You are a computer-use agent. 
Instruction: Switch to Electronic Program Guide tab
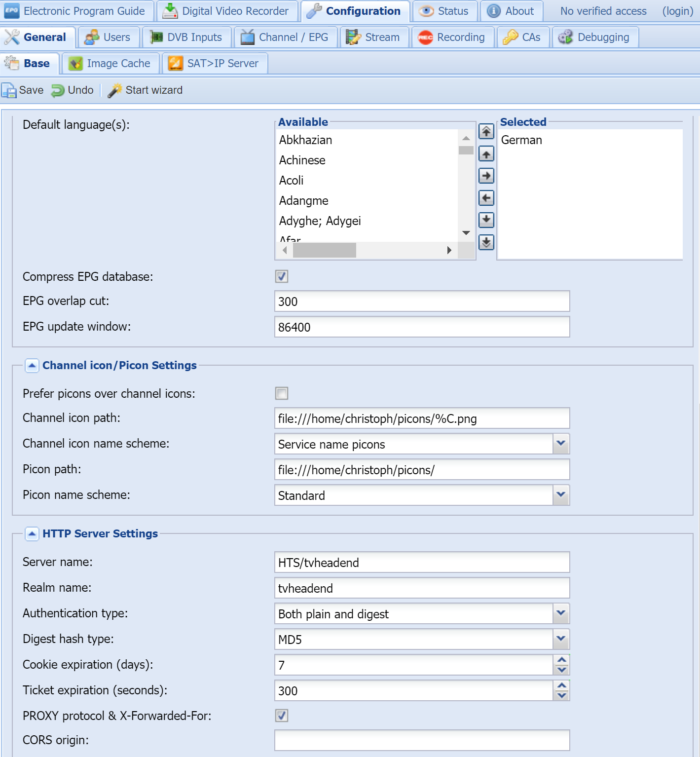tap(77, 11)
